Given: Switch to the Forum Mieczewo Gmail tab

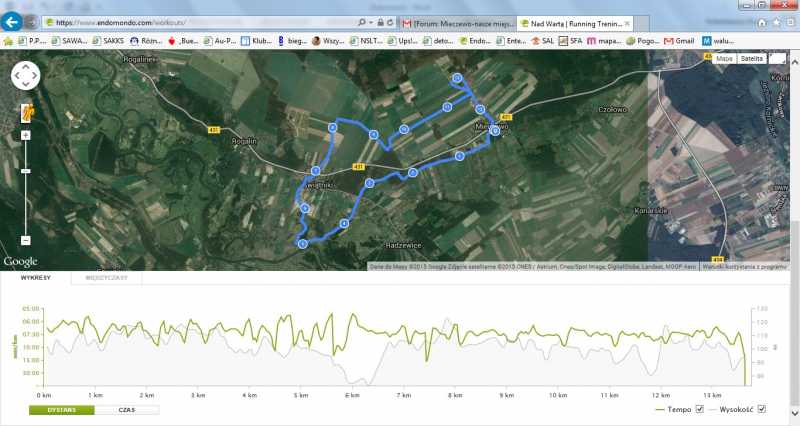Looking at the screenshot, I should point(458,23).
